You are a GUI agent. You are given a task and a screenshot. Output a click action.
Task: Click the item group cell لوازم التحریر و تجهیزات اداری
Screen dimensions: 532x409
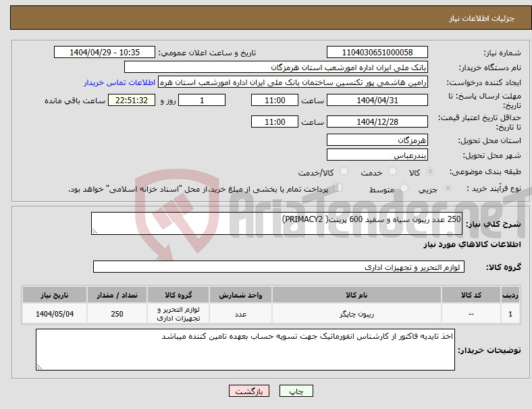pyautogui.click(x=178, y=314)
